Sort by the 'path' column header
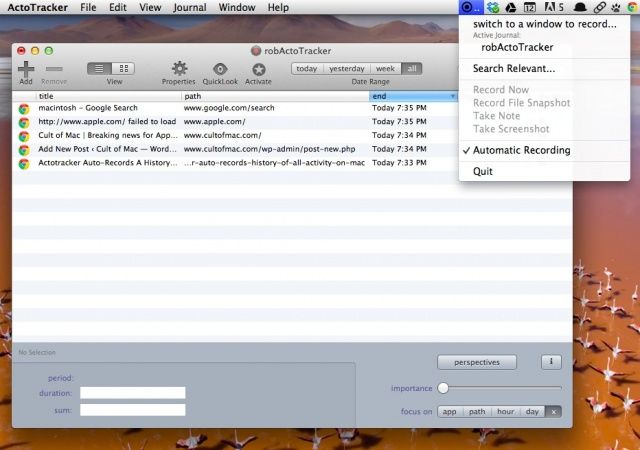 [275, 96]
